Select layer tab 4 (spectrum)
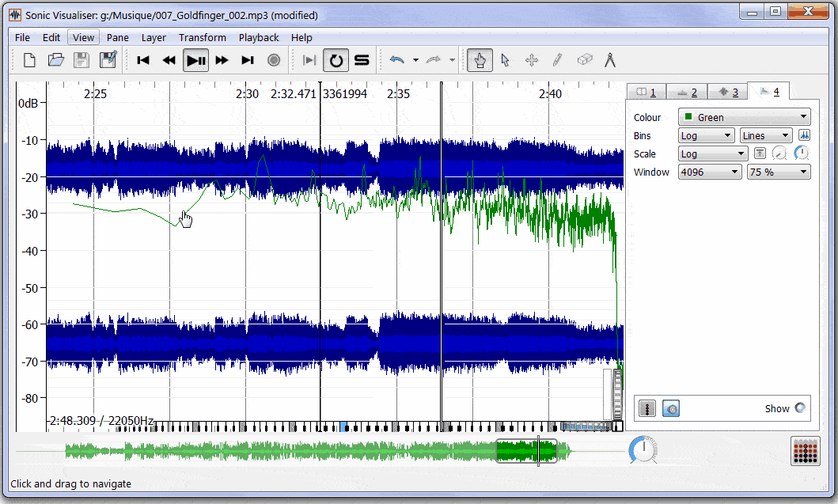 click(769, 91)
